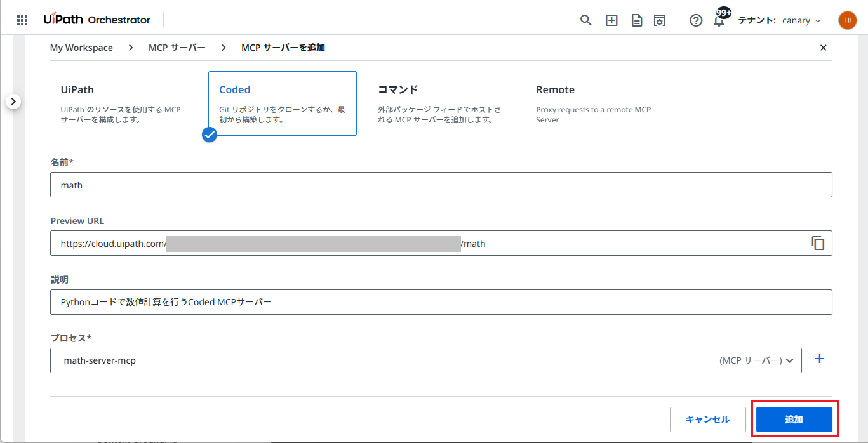Add a new process with plus icon
The image size is (868, 443).
[x=820, y=359]
